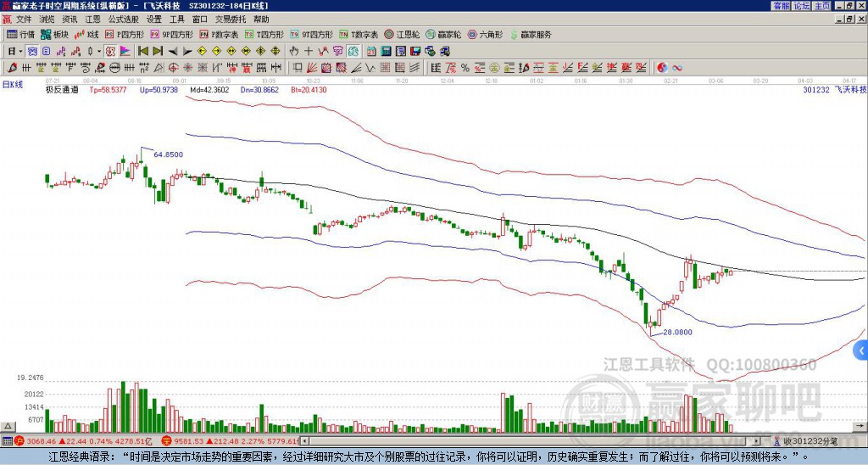
Task: Click the blue infinity loop icon
Action: click(x=677, y=68)
